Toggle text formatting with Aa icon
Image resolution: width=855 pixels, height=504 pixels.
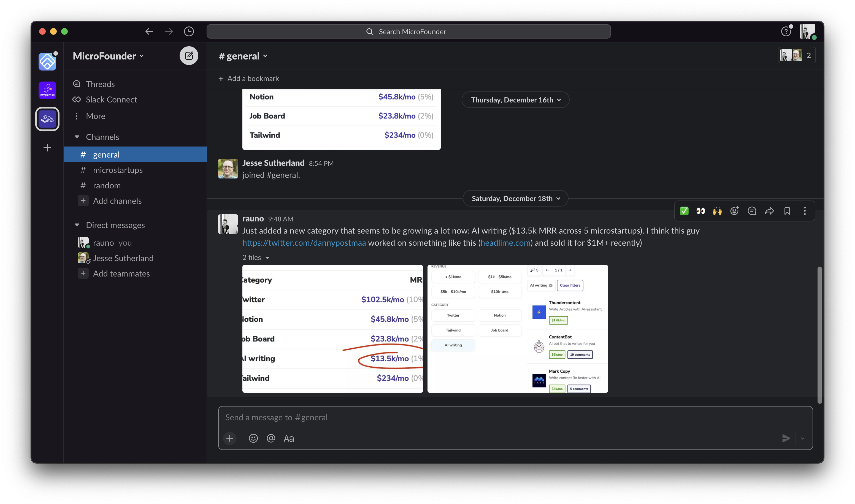289,438
